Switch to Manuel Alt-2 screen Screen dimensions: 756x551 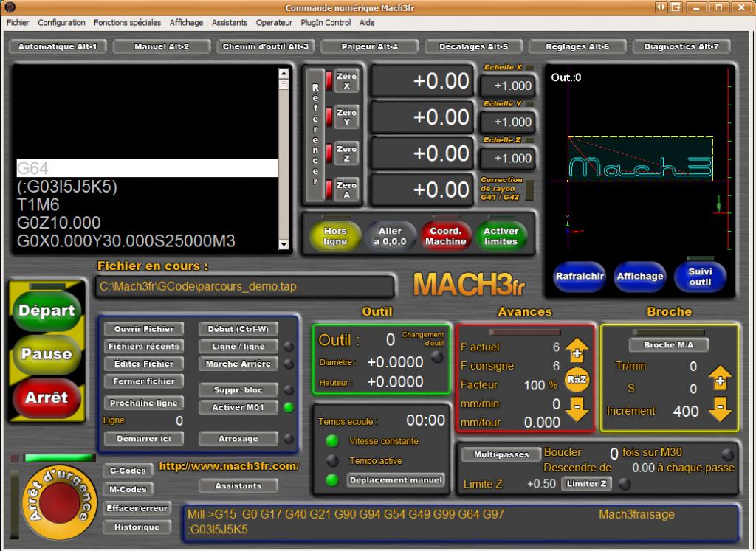pos(162,46)
